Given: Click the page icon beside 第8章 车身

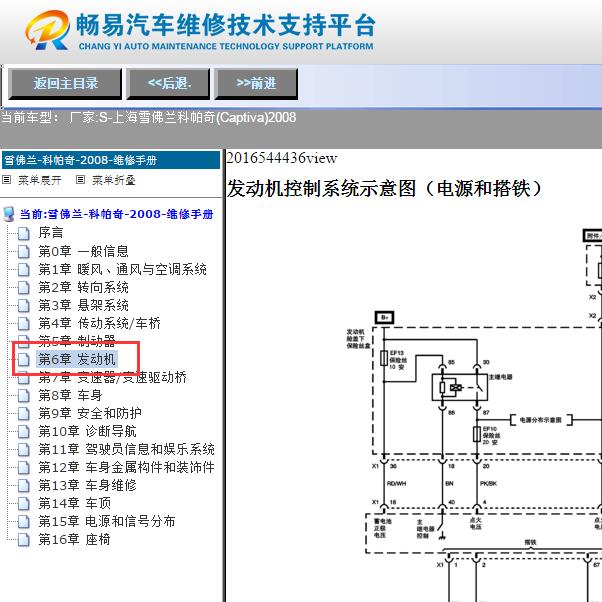Looking at the screenshot, I should click(x=24, y=395).
